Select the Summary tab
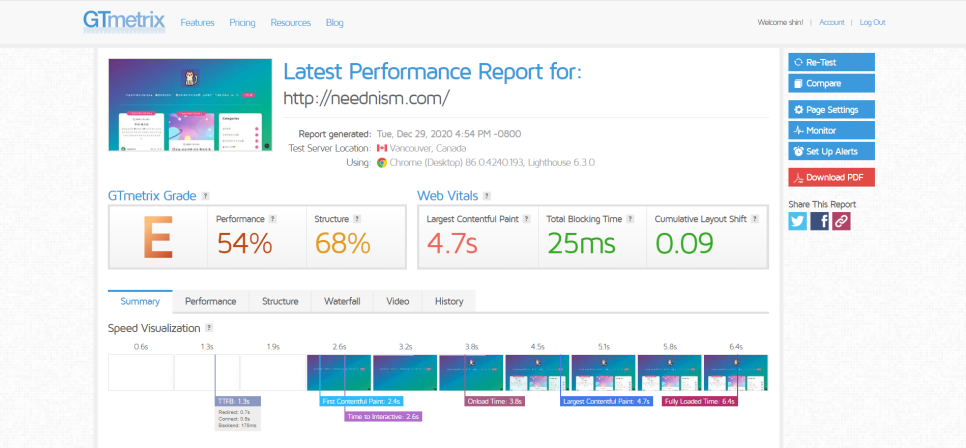Screen dimensions: 966x448 point(140,301)
